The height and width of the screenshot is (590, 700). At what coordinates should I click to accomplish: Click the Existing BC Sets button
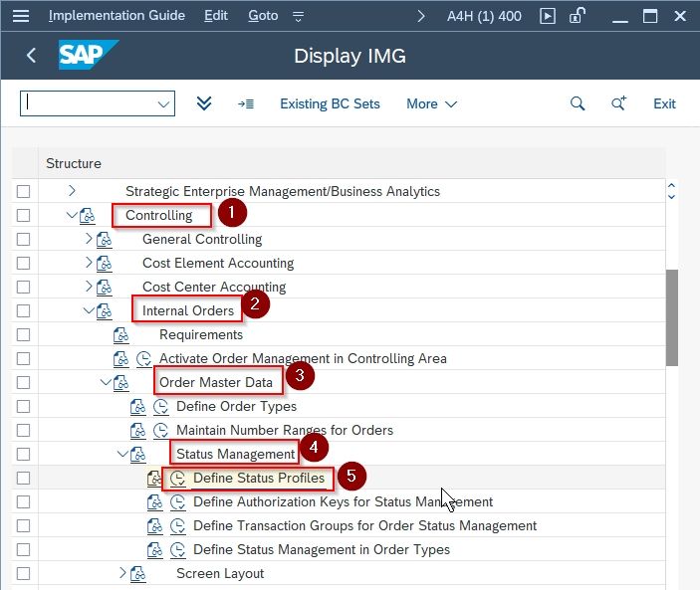330,103
